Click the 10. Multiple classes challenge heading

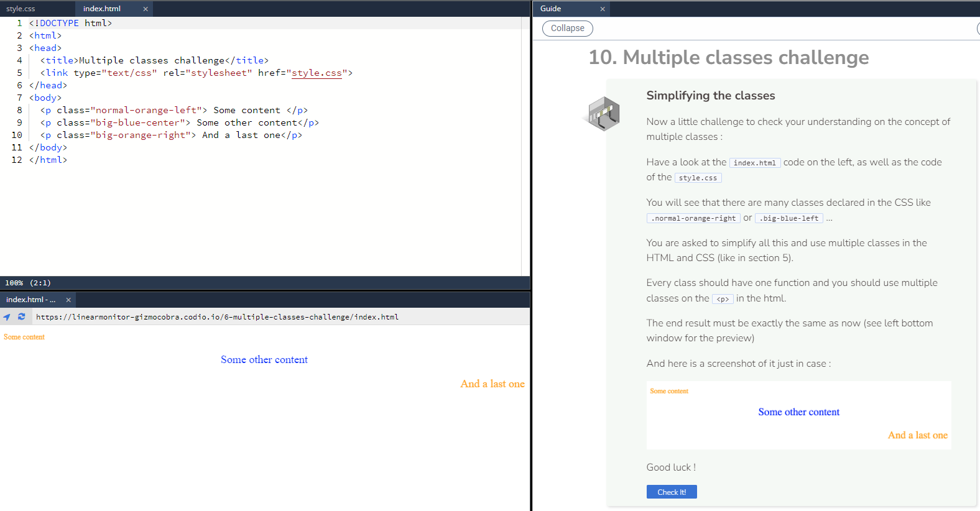tap(729, 57)
